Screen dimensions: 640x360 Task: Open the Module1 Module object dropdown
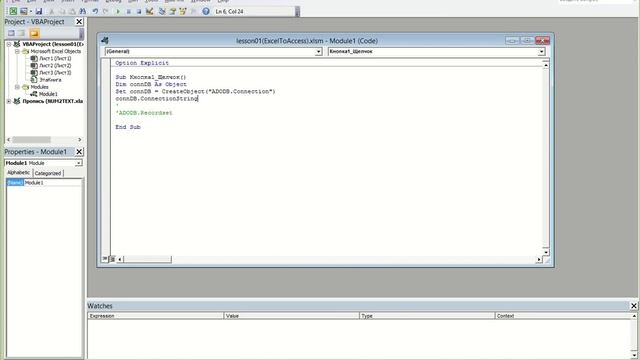pyautogui.click(x=78, y=163)
